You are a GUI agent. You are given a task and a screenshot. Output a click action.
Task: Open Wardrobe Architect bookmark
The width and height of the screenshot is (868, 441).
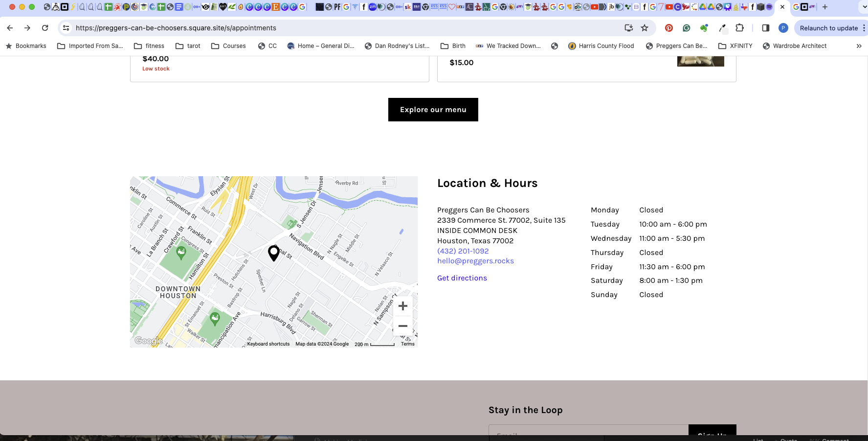coord(795,46)
